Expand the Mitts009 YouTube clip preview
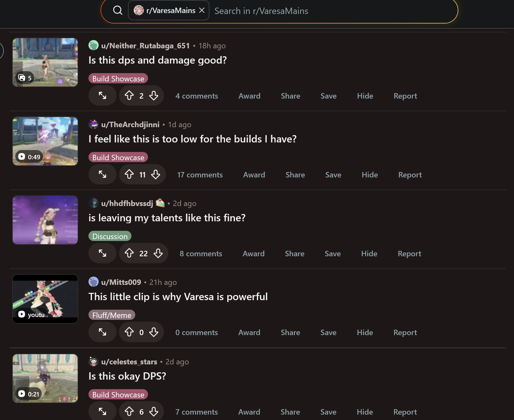This screenshot has height=420, width=514. tap(102, 332)
